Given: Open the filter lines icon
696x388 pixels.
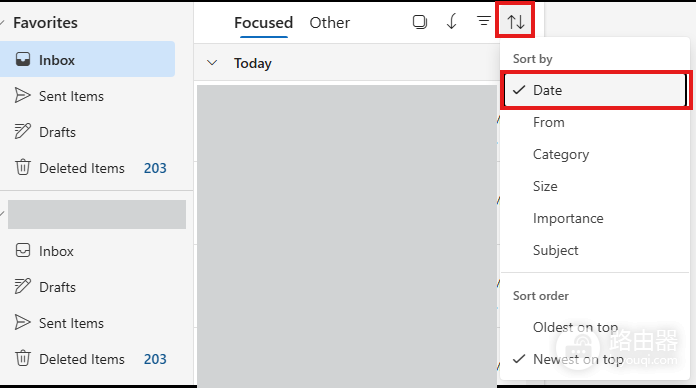Looking at the screenshot, I should (x=483, y=21).
